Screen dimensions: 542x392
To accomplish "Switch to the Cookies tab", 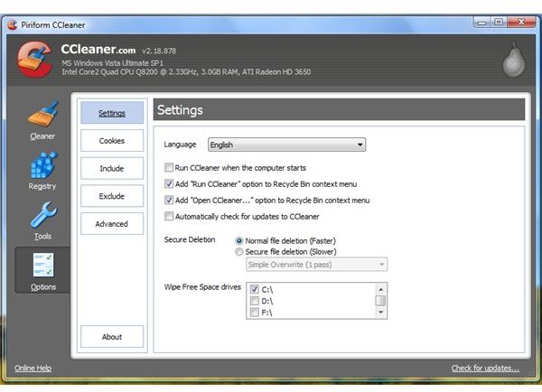I will (x=112, y=140).
